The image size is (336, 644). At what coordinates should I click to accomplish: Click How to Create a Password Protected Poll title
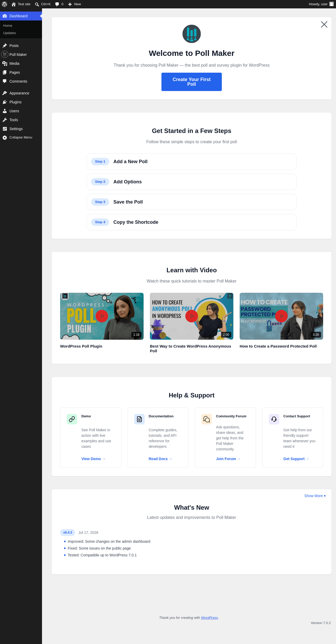(x=278, y=346)
